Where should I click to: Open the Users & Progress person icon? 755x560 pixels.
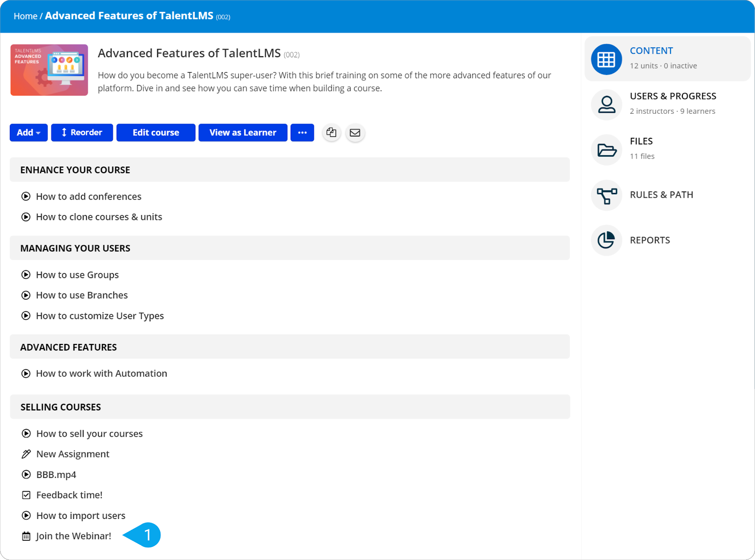(x=606, y=105)
